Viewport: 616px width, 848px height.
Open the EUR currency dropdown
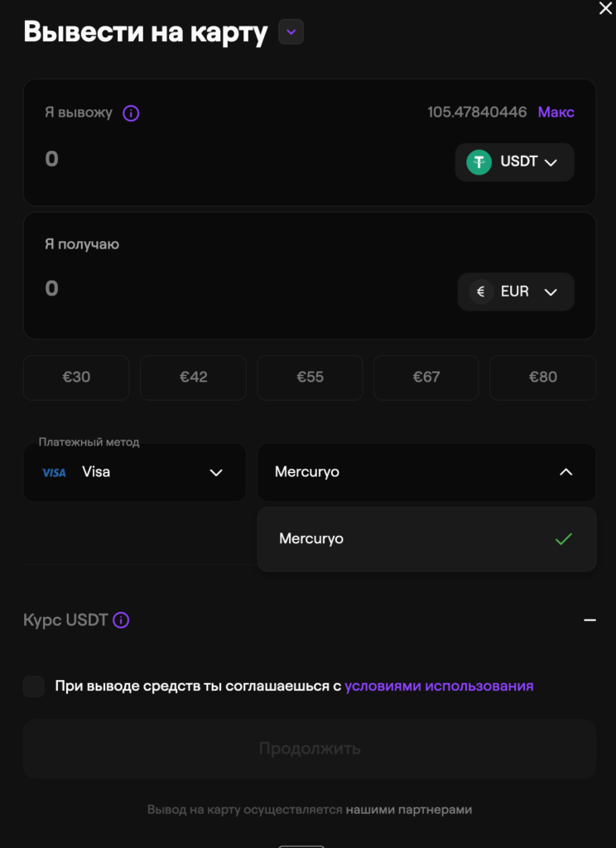[516, 291]
